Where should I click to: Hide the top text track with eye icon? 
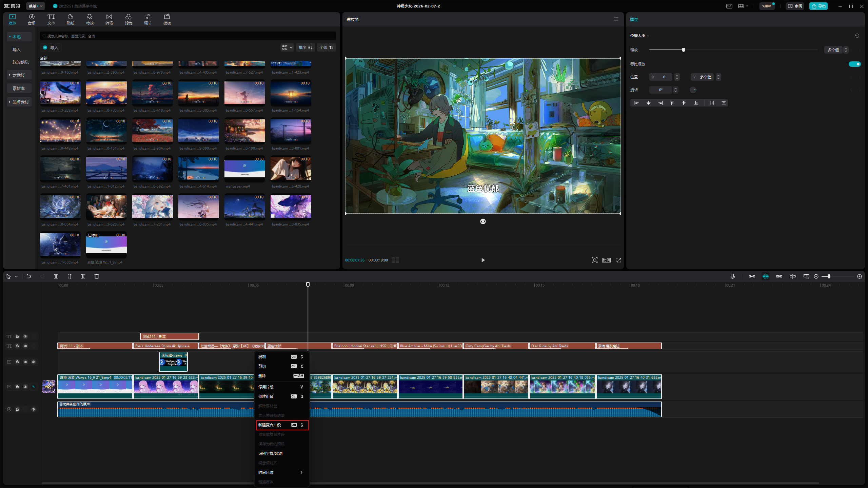(x=25, y=336)
